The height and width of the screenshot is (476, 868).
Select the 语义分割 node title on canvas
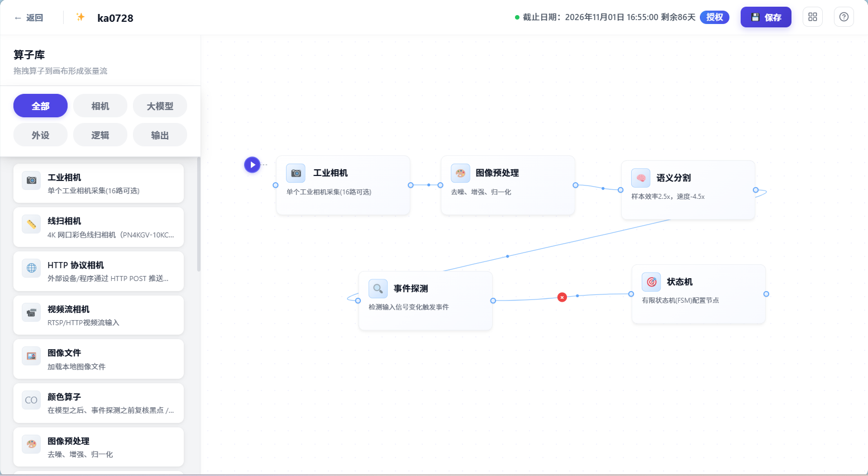674,178
